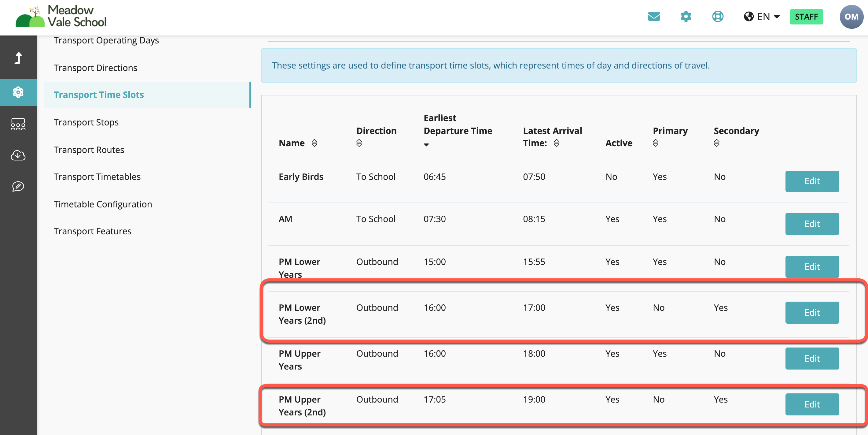Open settings gear in header
The height and width of the screenshot is (435, 868).
click(686, 16)
